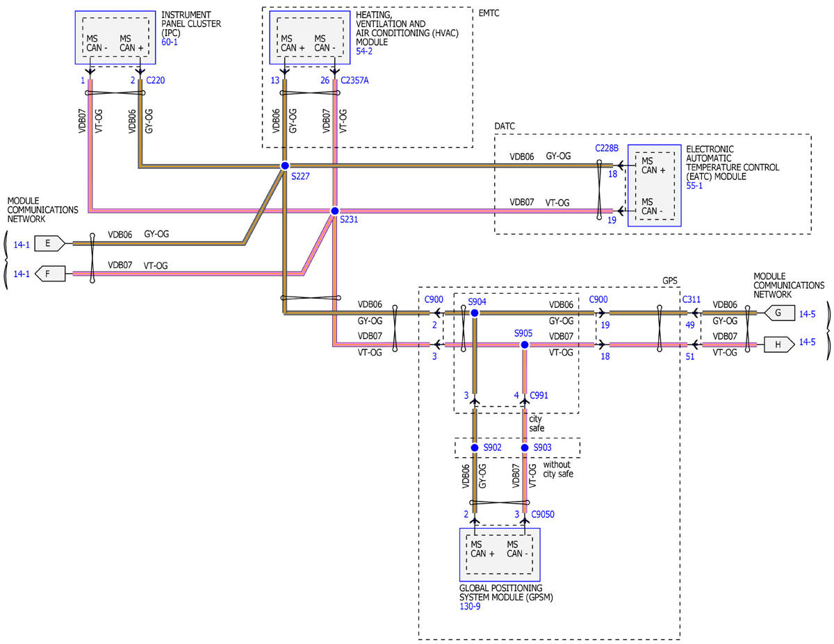Click the S227 splice junction dot
Viewport: 834px width, 644px height.
[x=284, y=166]
